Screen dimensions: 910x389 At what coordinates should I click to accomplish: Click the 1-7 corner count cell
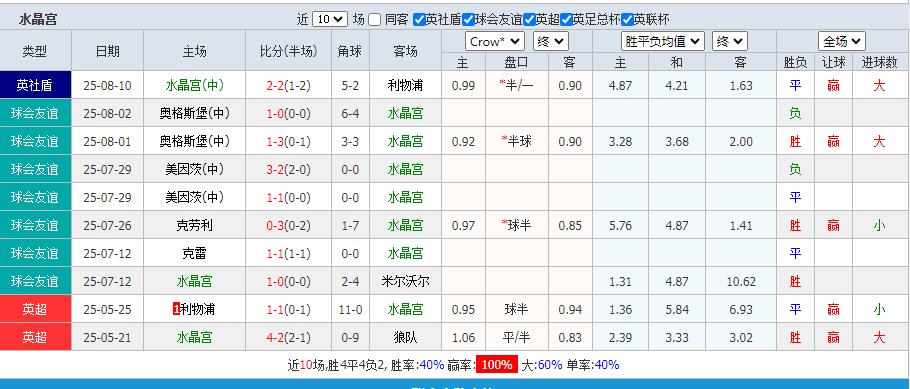tap(350, 225)
